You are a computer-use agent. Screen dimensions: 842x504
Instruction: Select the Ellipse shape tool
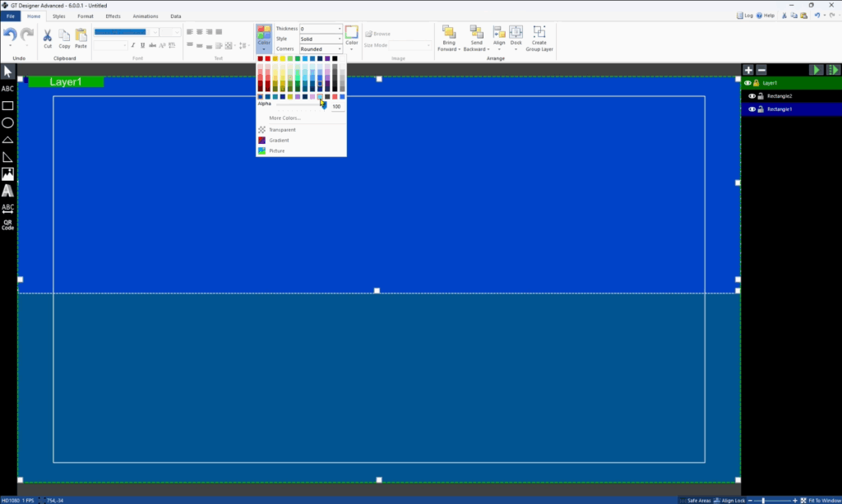tap(7, 123)
